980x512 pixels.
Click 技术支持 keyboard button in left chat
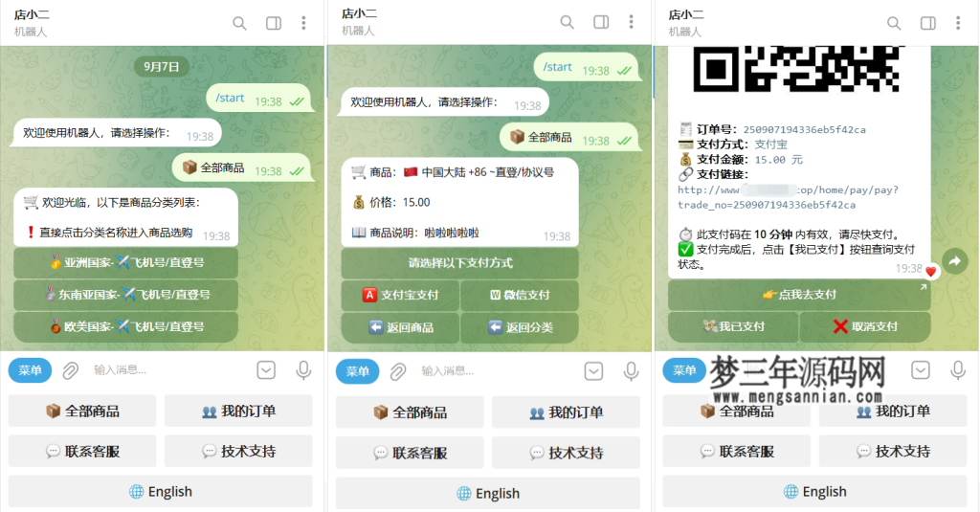click(238, 452)
